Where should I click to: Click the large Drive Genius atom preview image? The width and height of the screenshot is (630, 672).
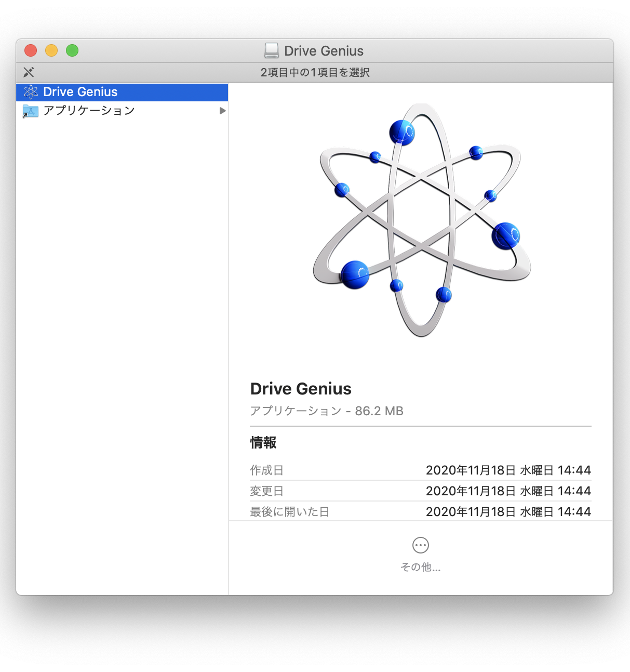tap(421, 220)
